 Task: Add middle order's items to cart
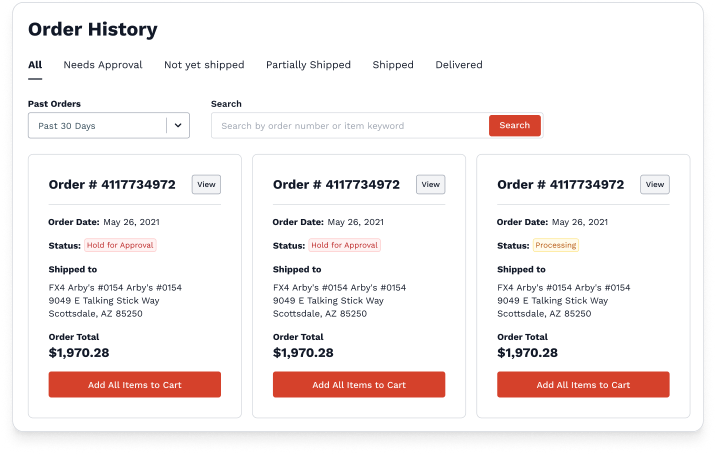click(359, 385)
